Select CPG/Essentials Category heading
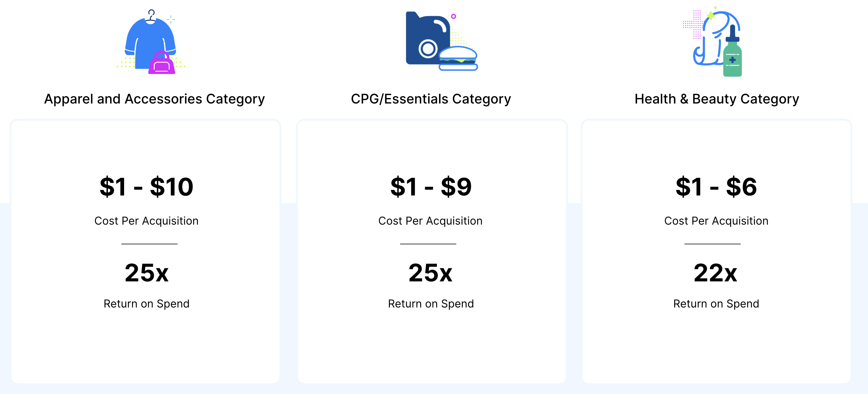Viewport: 868px width, 394px height. click(431, 99)
